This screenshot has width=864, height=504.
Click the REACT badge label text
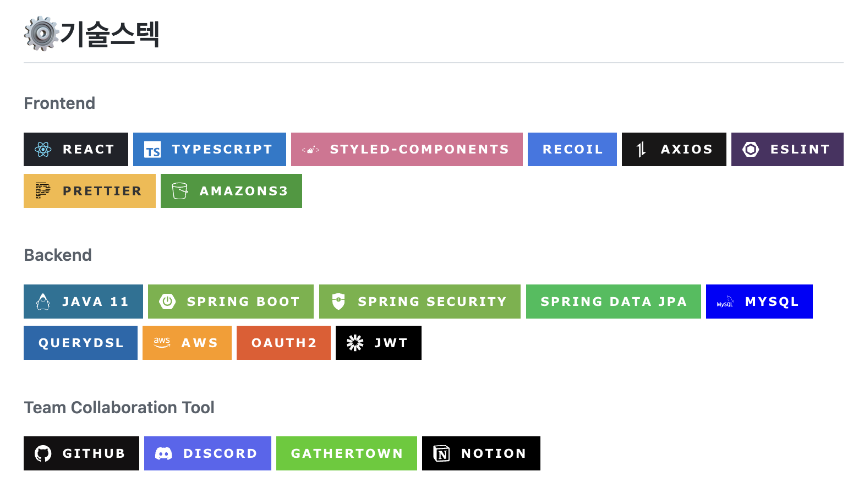coord(88,149)
